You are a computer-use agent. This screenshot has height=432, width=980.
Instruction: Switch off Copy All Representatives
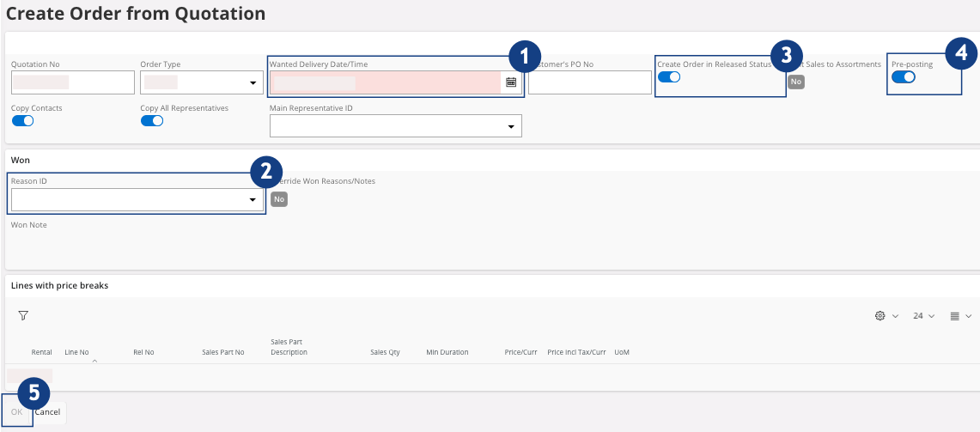point(152,121)
